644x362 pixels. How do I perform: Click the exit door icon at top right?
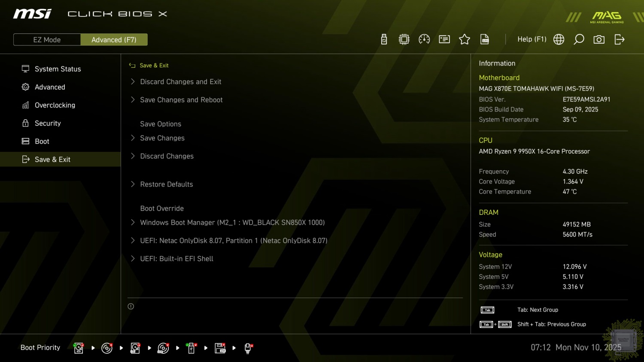[619, 39]
